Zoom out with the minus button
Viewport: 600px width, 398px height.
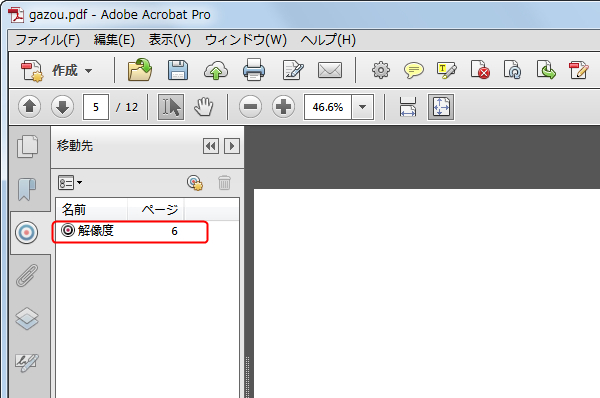click(250, 106)
